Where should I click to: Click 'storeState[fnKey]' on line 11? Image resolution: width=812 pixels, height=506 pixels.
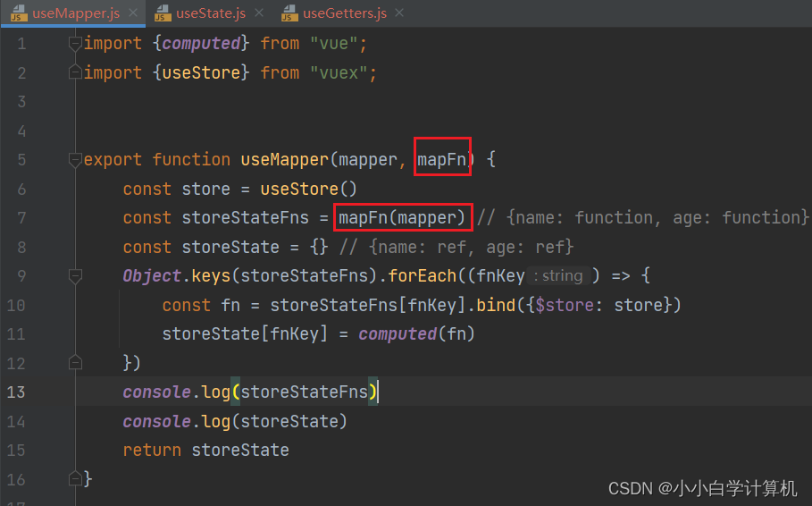click(x=245, y=333)
